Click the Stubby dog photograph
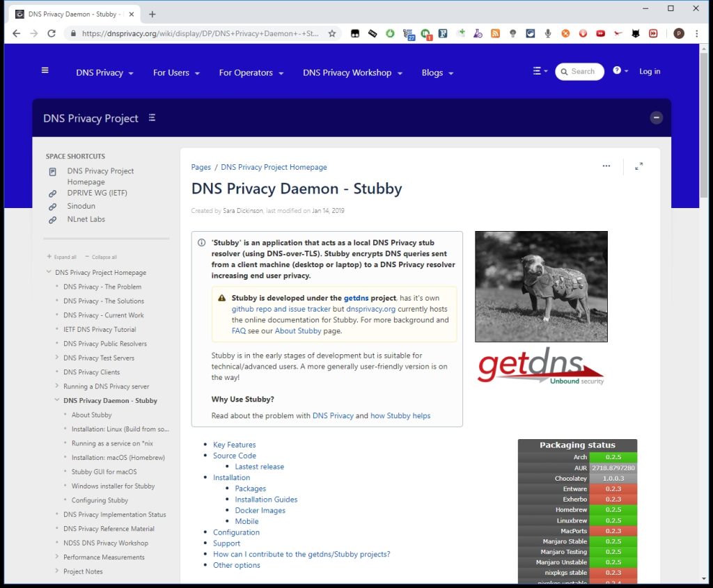The image size is (713, 588). pos(541,286)
